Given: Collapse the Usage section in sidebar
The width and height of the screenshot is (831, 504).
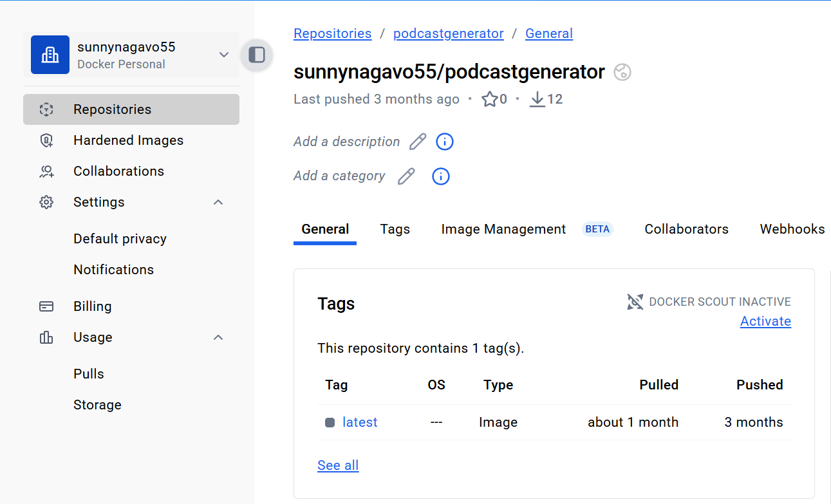Looking at the screenshot, I should [218, 337].
